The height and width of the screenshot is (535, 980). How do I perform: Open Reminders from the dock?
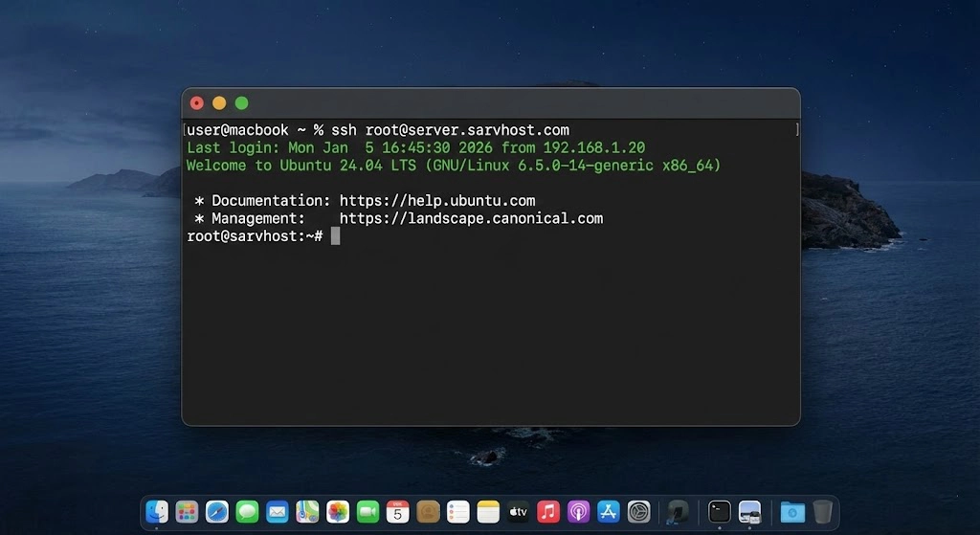pyautogui.click(x=458, y=512)
